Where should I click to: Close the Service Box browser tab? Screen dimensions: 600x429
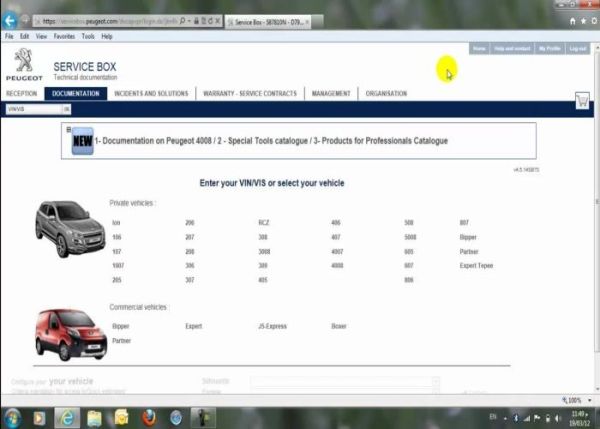(x=307, y=22)
